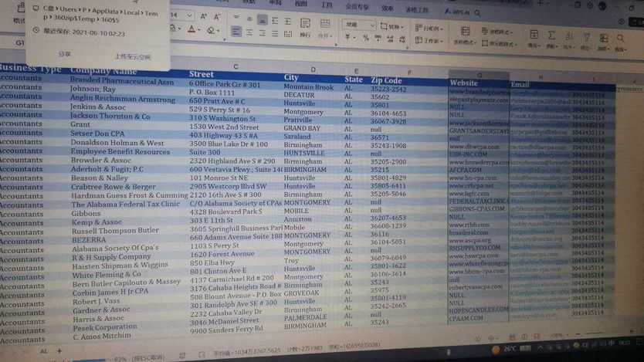Click the cell styles button

pos(500,43)
